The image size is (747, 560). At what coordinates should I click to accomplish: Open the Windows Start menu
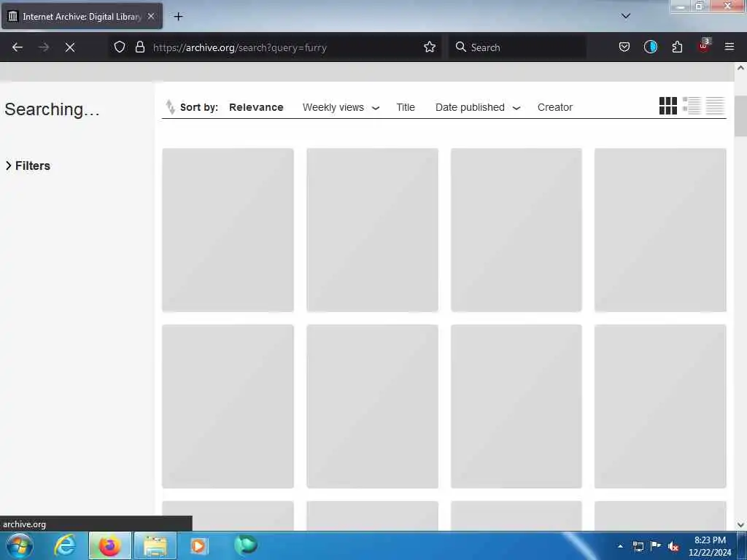coord(20,545)
